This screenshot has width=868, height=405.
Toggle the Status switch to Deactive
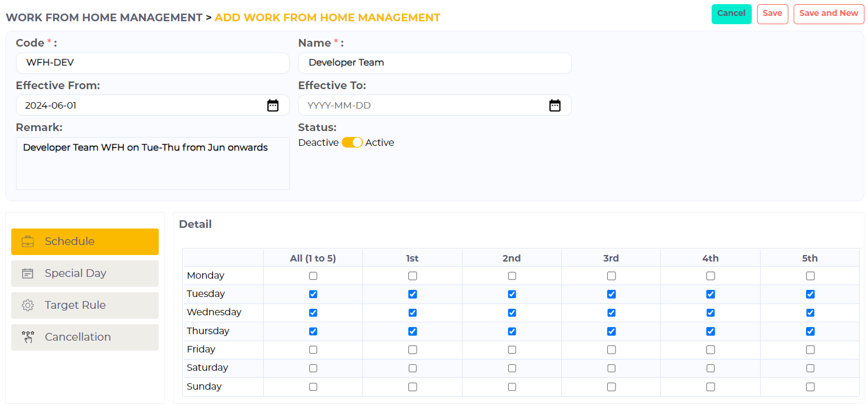point(352,142)
